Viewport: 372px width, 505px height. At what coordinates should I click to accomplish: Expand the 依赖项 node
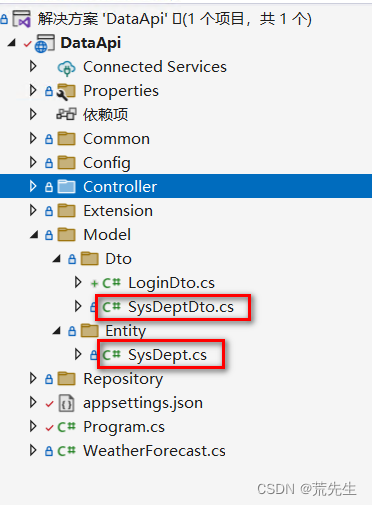click(33, 114)
